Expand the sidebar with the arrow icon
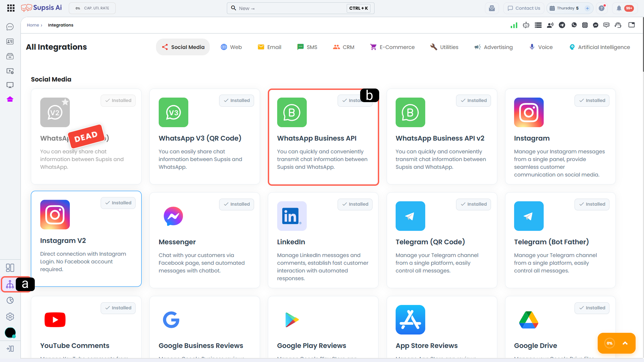The width and height of the screenshot is (644, 362). click(10, 348)
